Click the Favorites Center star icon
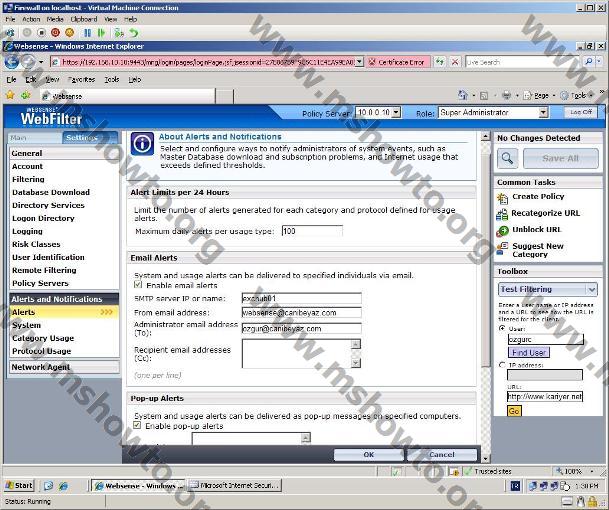Screen dimensions: 609x510 coord(10,95)
